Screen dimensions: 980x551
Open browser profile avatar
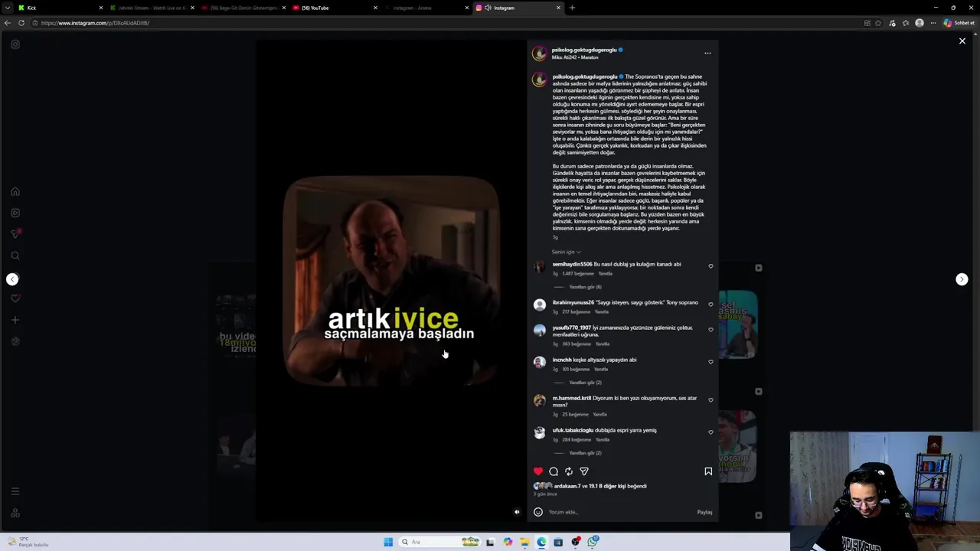point(919,23)
